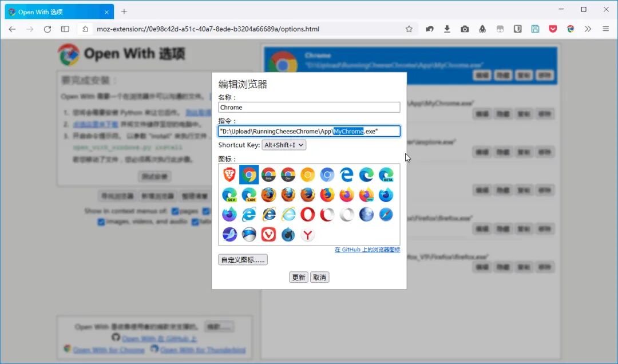
Task: Open the GitHub browser icons link
Action: pyautogui.click(x=367, y=249)
